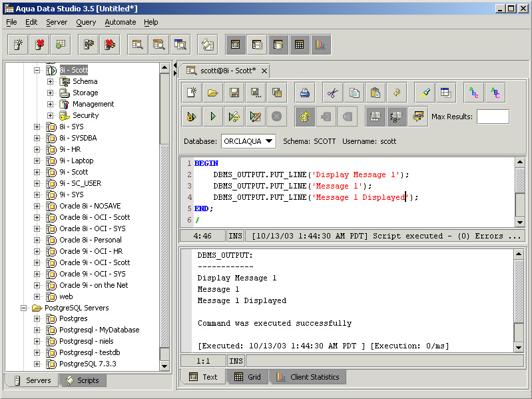Click the table layout icon beside highlighter
This screenshot has width=532, height=399.
pos(446,93)
